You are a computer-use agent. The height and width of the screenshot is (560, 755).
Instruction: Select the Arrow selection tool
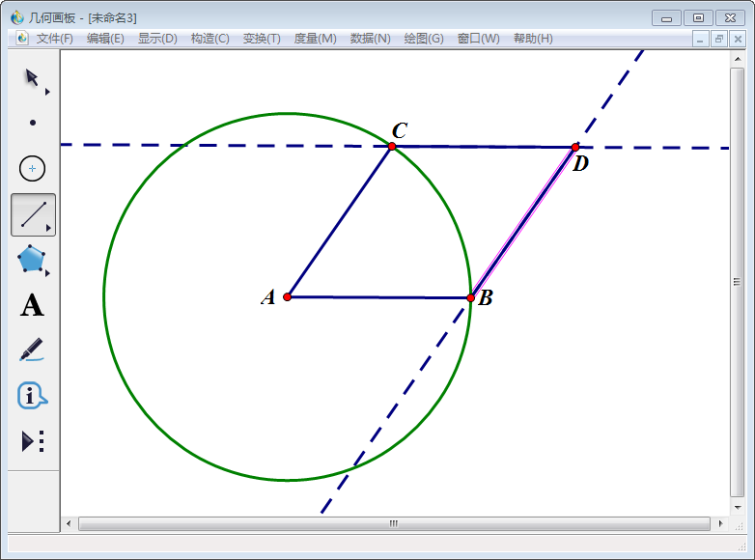pyautogui.click(x=32, y=77)
